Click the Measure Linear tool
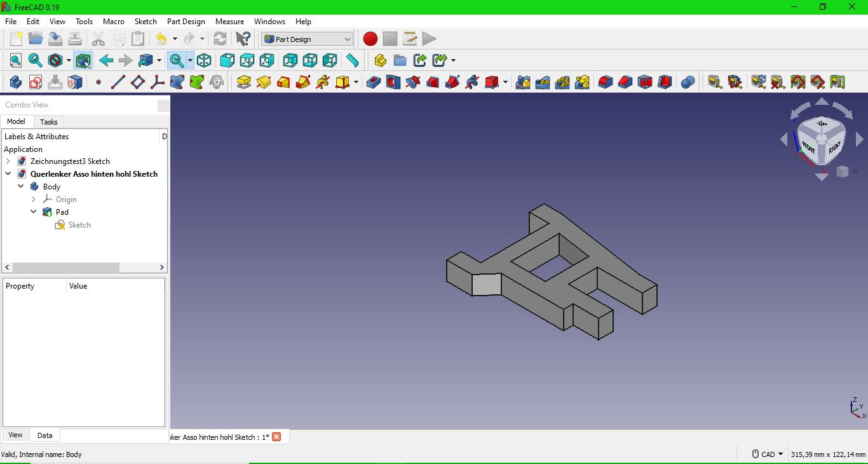Image resolution: width=868 pixels, height=464 pixels. click(x=715, y=82)
